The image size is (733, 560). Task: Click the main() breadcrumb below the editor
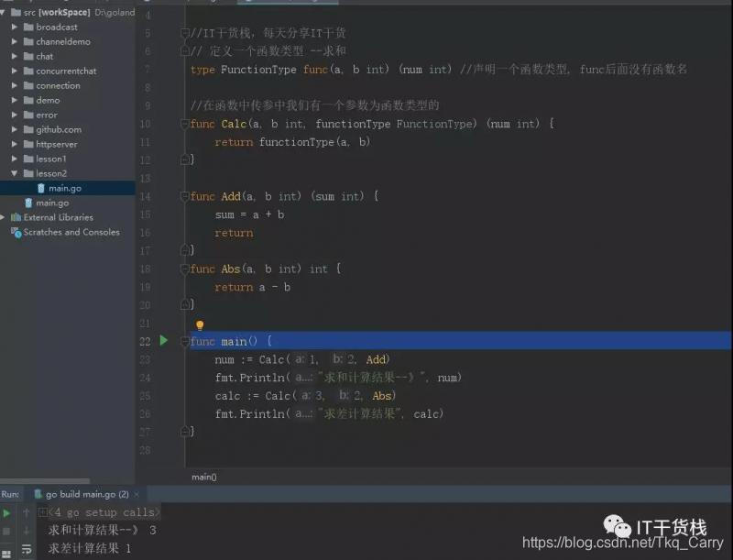[203, 477]
